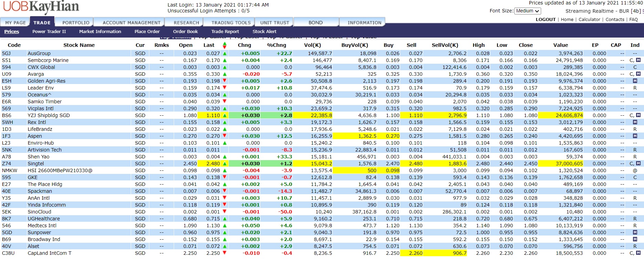The image size is (644, 261).
Task: Click the green up arrow in AusGroup row
Action: click(x=225, y=53)
